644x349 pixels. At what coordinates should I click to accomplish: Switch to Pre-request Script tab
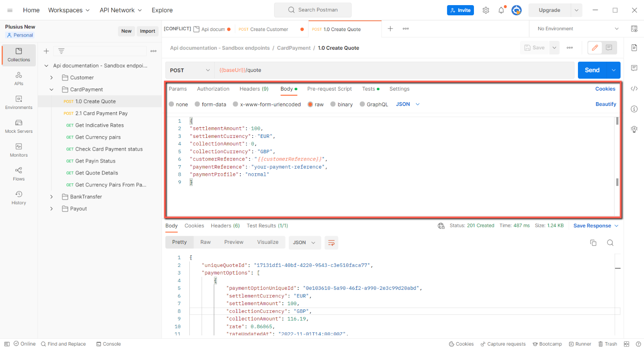[x=329, y=89]
